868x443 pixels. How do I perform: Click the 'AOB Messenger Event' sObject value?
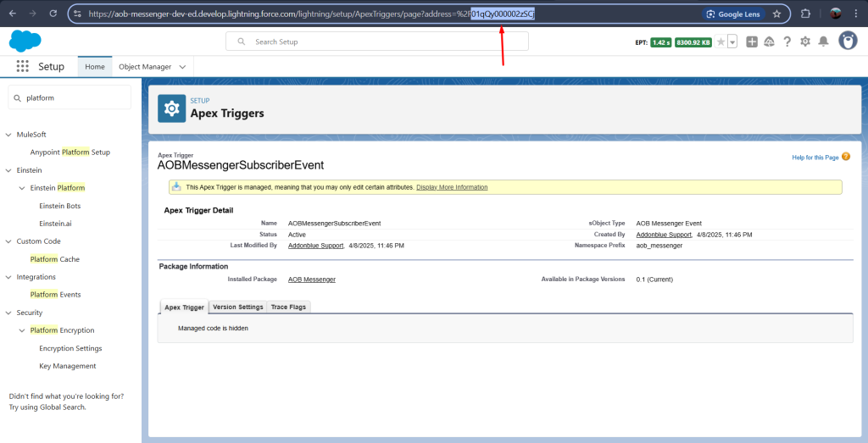click(x=669, y=224)
